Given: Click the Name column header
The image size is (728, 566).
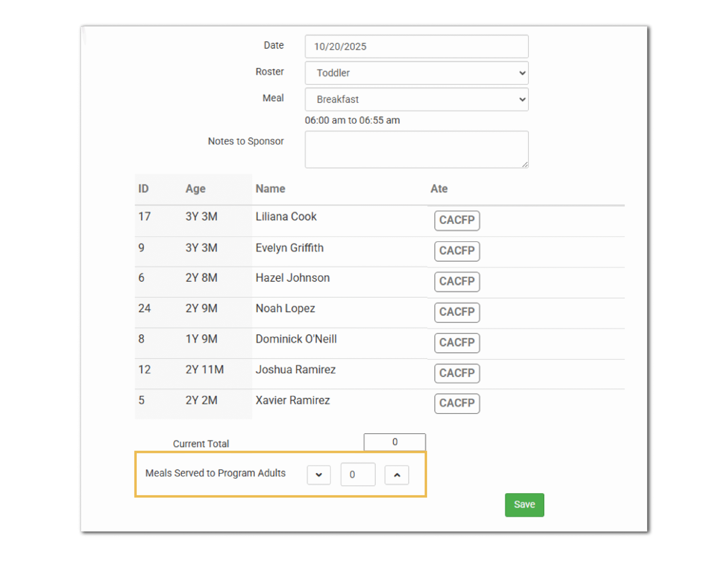Looking at the screenshot, I should tap(270, 189).
